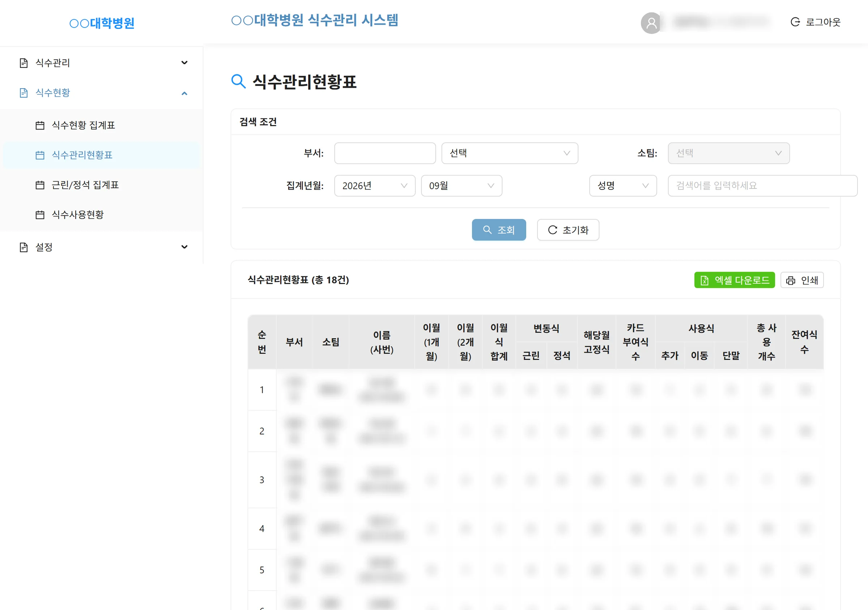Click calendar icon beside 식수사용현황
868x610 pixels.
40,215
